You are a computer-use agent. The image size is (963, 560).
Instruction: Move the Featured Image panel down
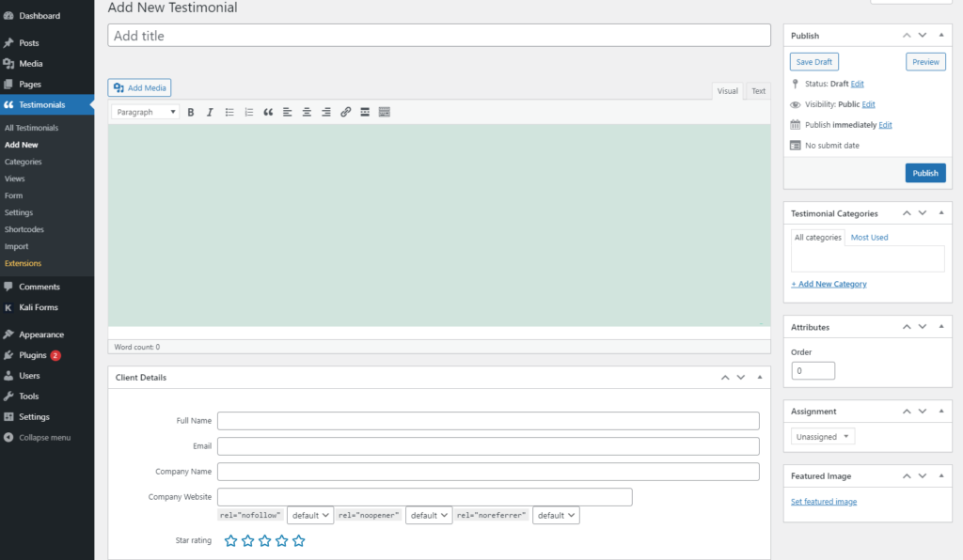(923, 476)
